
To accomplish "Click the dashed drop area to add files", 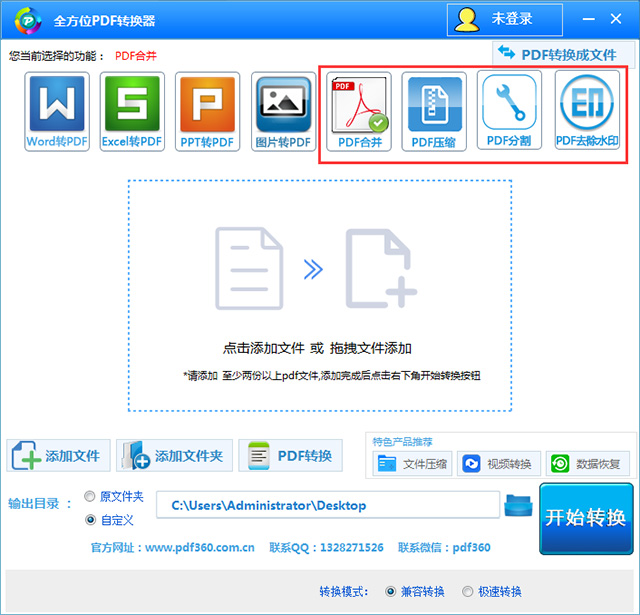I will (320, 295).
